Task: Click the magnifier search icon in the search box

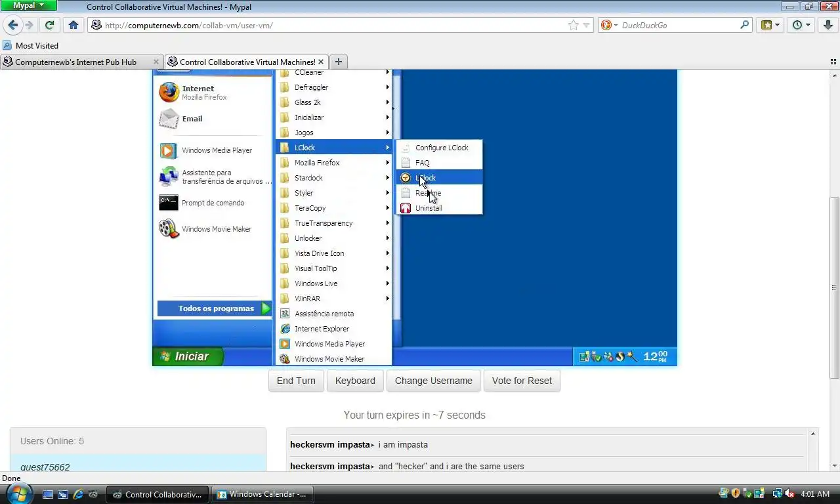Action: 745,25
